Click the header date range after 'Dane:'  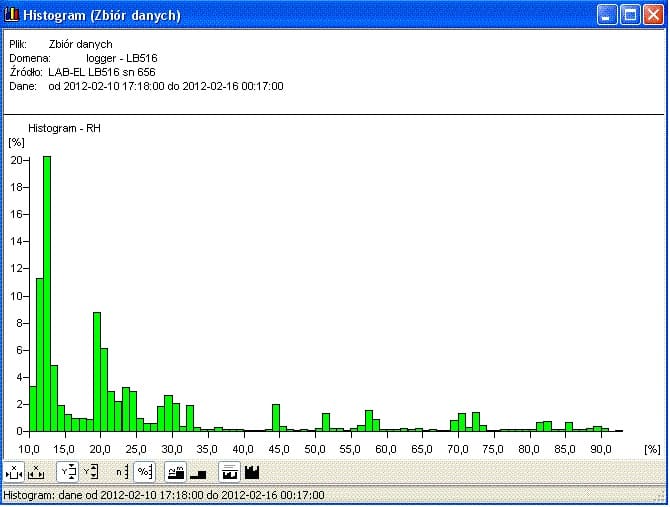pyautogui.click(x=166, y=86)
